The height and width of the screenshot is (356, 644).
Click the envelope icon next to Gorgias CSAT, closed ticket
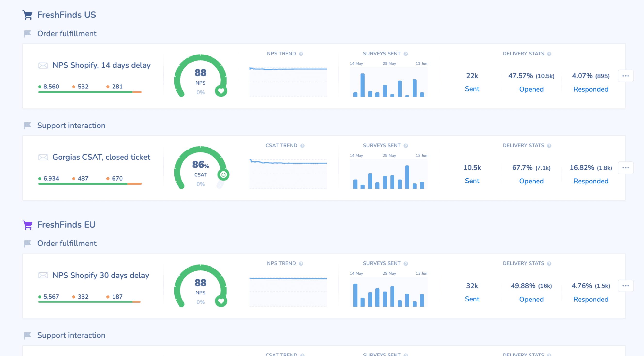pos(43,157)
